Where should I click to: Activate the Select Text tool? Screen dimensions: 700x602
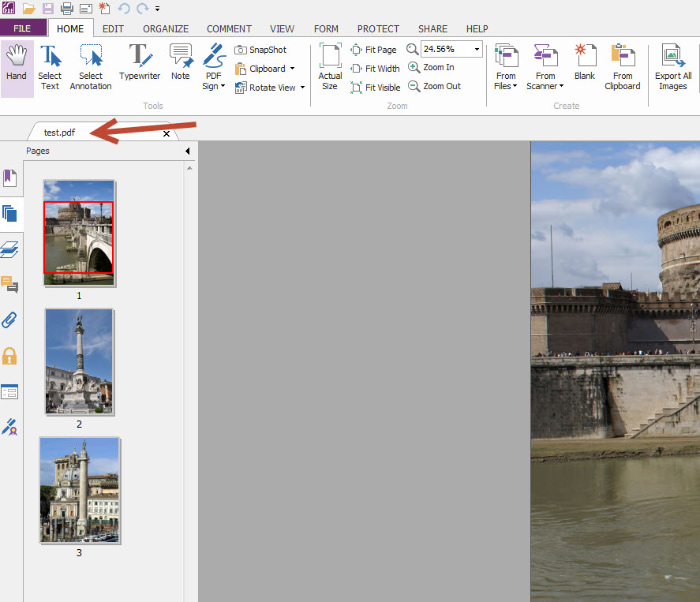(x=50, y=68)
